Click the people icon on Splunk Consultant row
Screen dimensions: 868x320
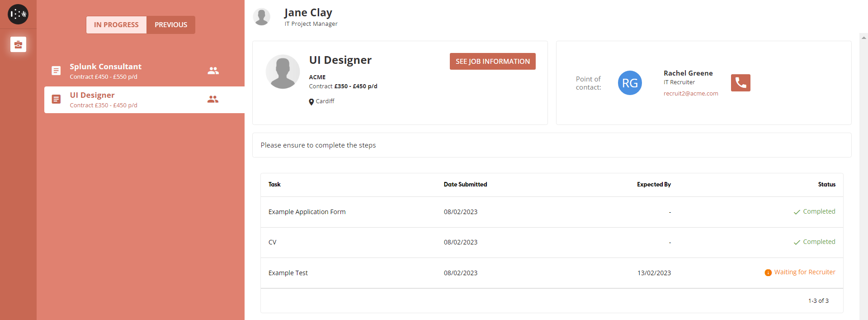[213, 71]
